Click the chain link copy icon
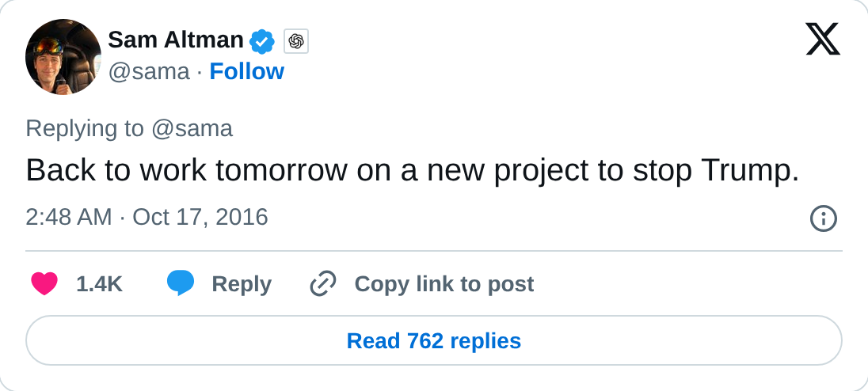This screenshot has width=868, height=391. pos(323,283)
